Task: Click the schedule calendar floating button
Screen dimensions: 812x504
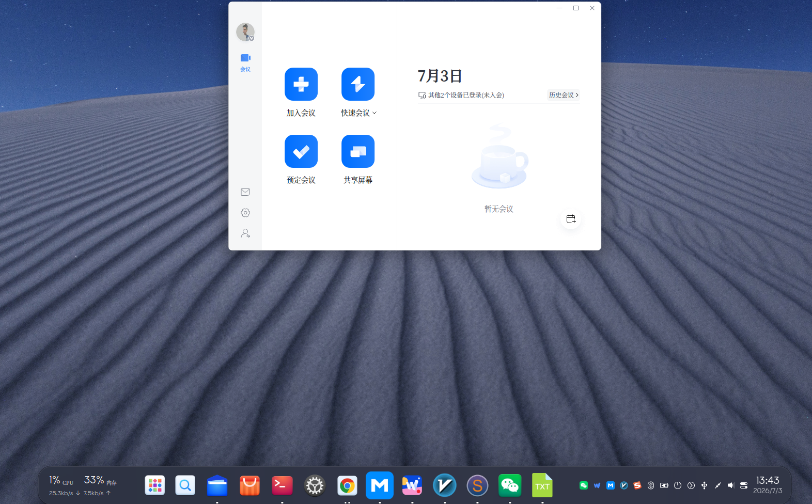Action: click(x=571, y=219)
